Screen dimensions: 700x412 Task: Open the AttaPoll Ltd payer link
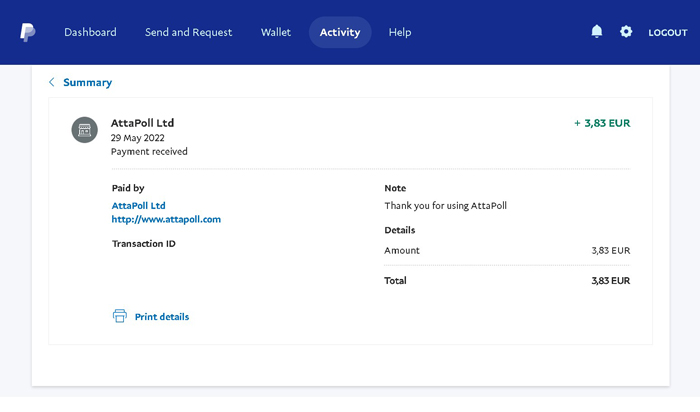click(x=138, y=206)
